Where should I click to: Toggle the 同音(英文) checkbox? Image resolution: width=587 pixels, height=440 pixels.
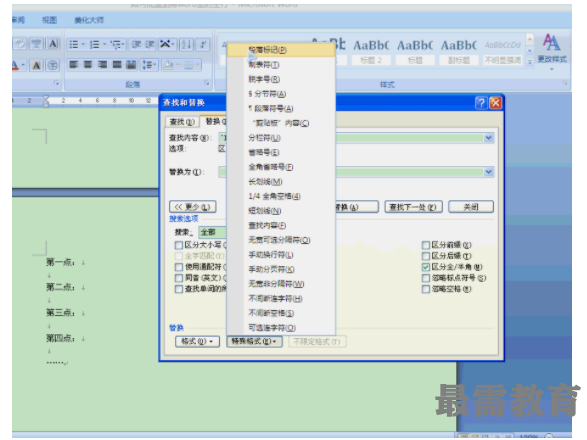tap(179, 278)
